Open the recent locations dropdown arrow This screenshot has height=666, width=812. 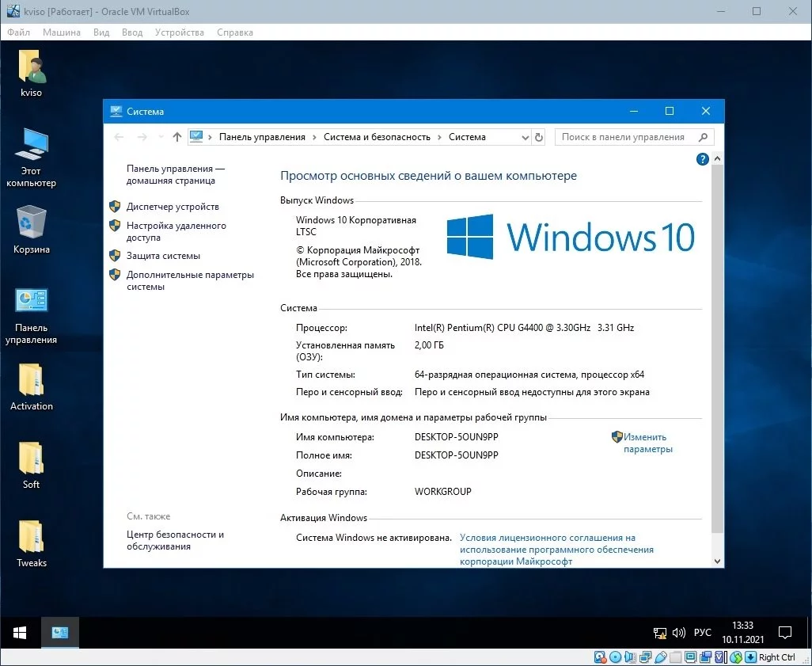tap(161, 137)
